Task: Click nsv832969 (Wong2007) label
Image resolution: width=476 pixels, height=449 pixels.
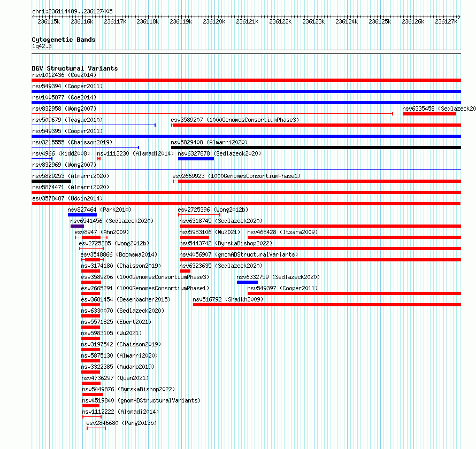Action: [64, 165]
